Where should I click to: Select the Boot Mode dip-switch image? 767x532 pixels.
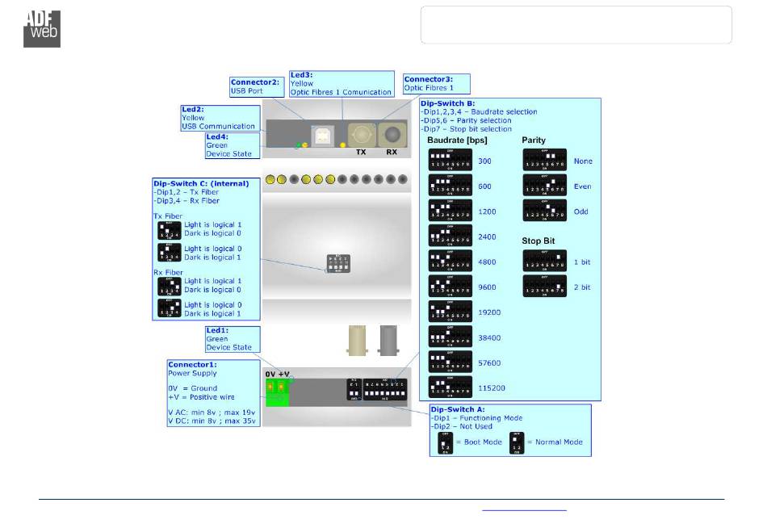click(x=446, y=442)
